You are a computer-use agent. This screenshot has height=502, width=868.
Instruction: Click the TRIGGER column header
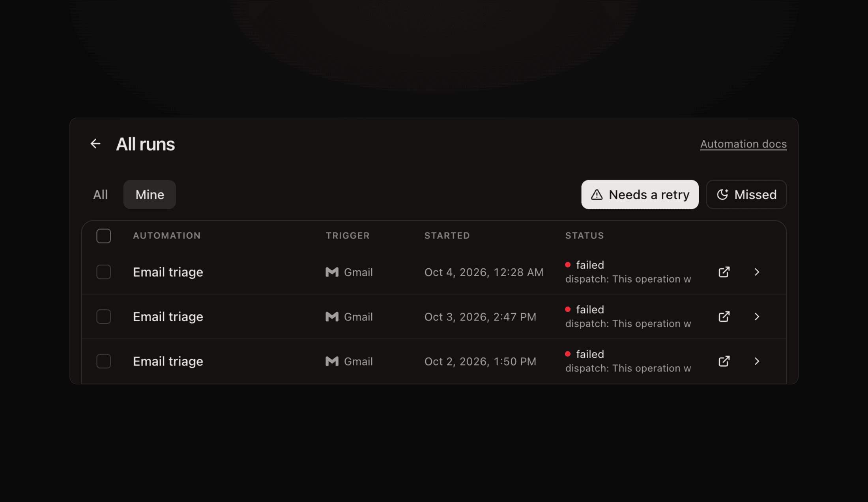coord(348,236)
